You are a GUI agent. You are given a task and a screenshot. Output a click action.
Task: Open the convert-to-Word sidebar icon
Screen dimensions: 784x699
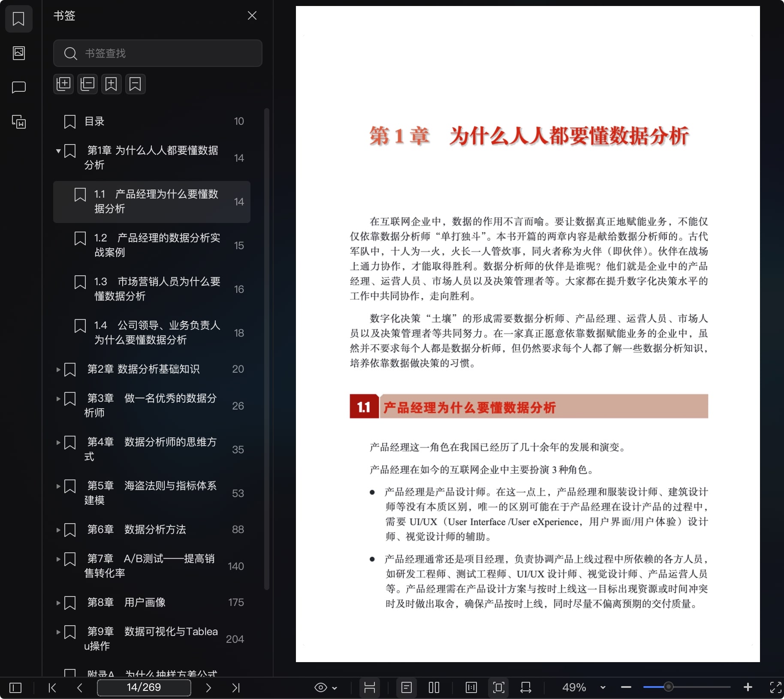point(18,122)
